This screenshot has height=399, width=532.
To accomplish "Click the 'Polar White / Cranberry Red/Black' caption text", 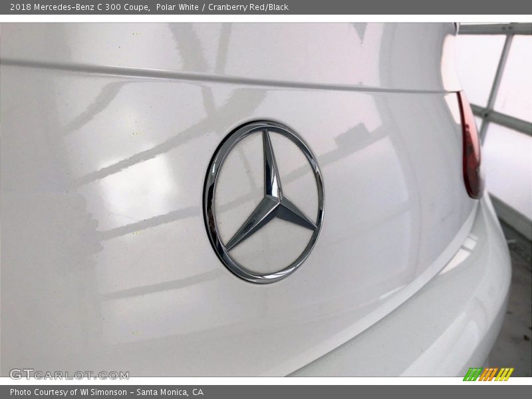I will pos(222,7).
